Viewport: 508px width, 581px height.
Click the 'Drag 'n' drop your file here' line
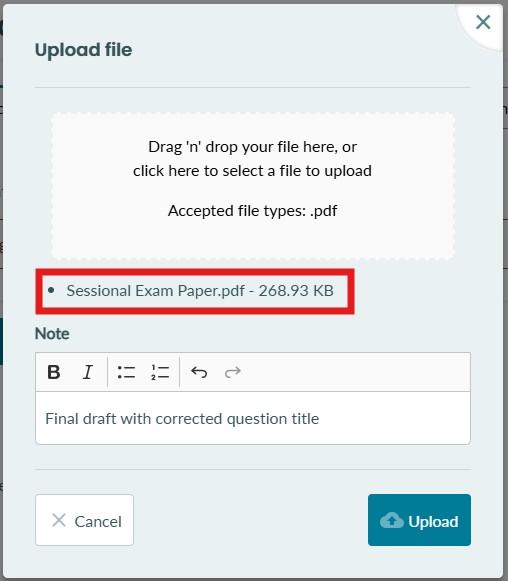click(252, 147)
